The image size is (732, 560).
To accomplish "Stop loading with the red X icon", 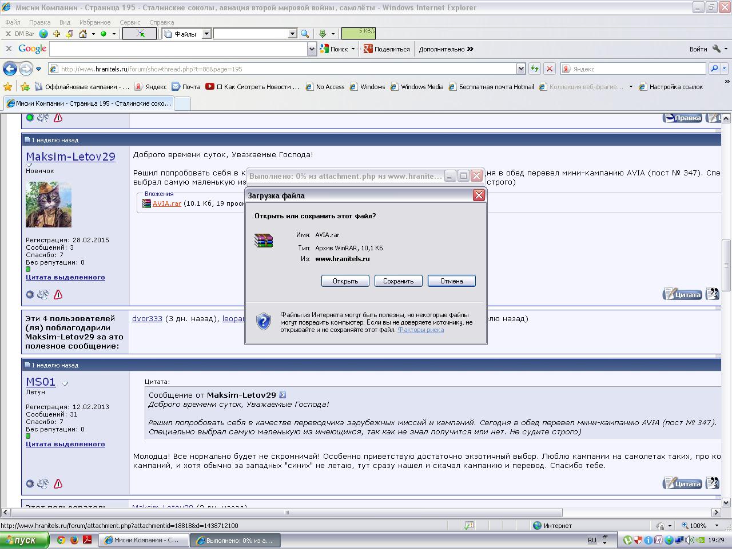I will [550, 69].
